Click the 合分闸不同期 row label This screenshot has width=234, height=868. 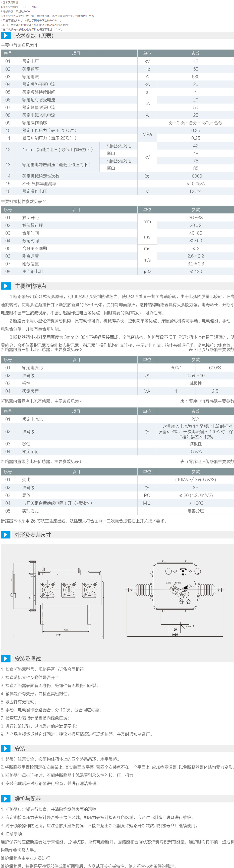coord(34,248)
